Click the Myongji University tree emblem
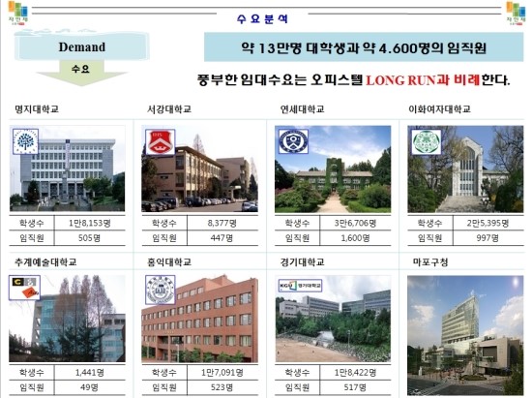This screenshot has height=398, width=532. 25,141
